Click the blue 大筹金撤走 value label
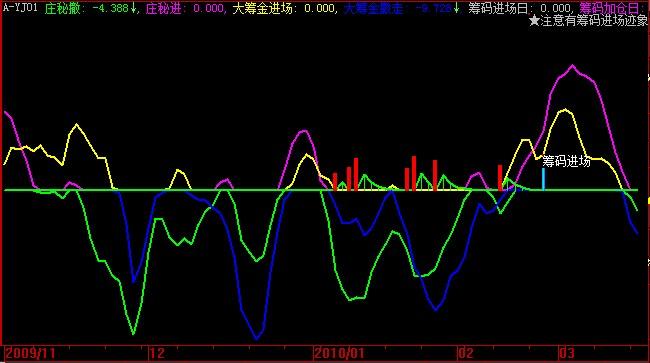 [x=402, y=8]
